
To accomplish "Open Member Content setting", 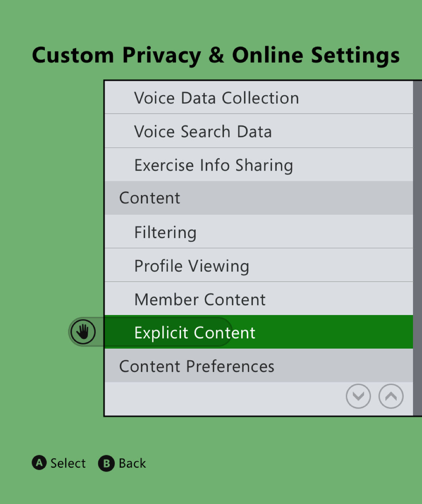I will coord(200,299).
